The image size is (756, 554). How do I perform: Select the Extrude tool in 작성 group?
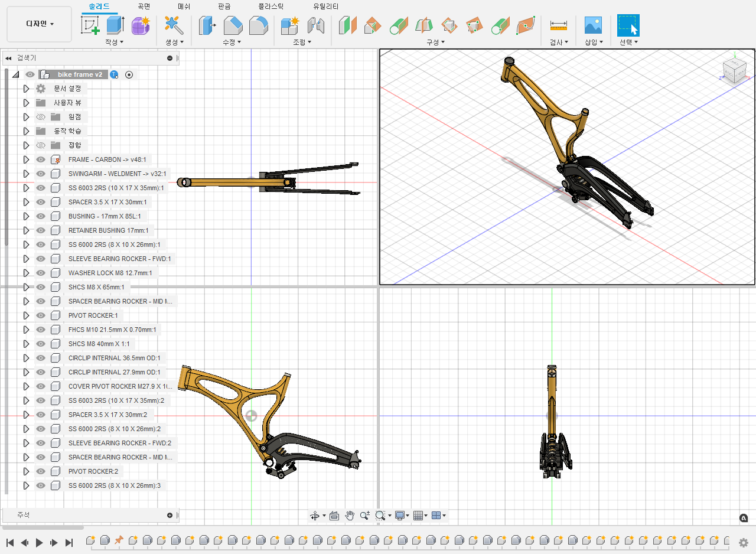[x=115, y=26]
